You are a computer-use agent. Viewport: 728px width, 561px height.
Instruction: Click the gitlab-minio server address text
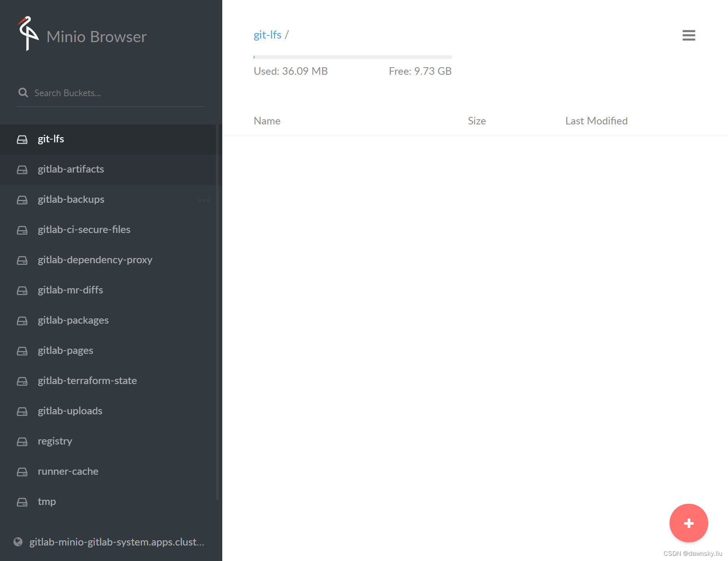(117, 542)
